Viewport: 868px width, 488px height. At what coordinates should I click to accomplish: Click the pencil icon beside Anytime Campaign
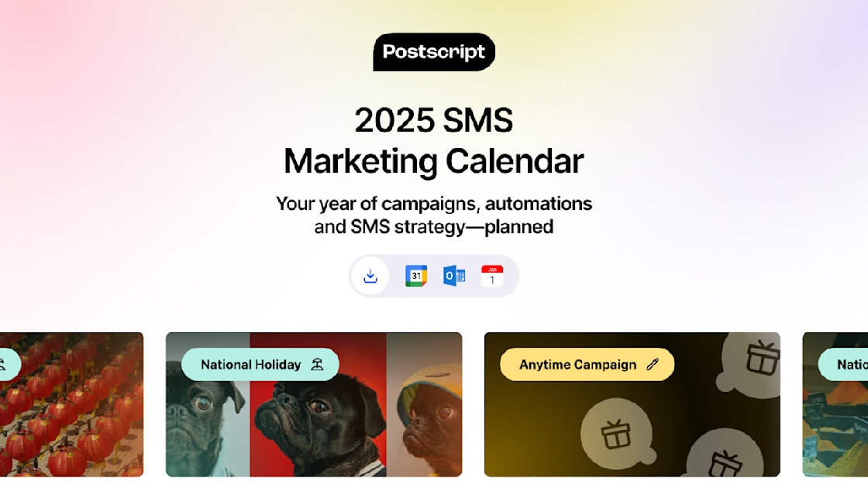click(653, 364)
